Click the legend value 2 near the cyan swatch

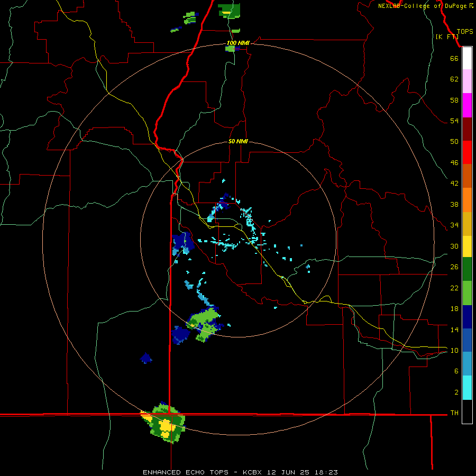pos(456,392)
